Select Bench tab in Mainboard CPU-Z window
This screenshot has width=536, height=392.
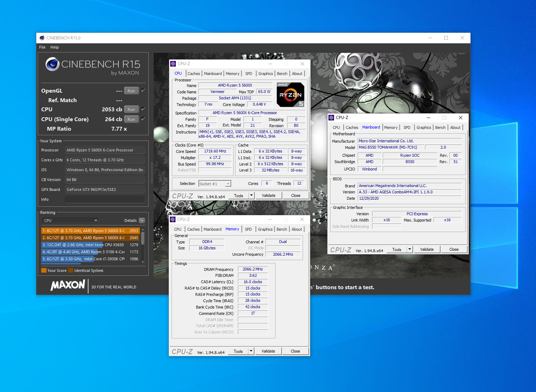tap(440, 127)
